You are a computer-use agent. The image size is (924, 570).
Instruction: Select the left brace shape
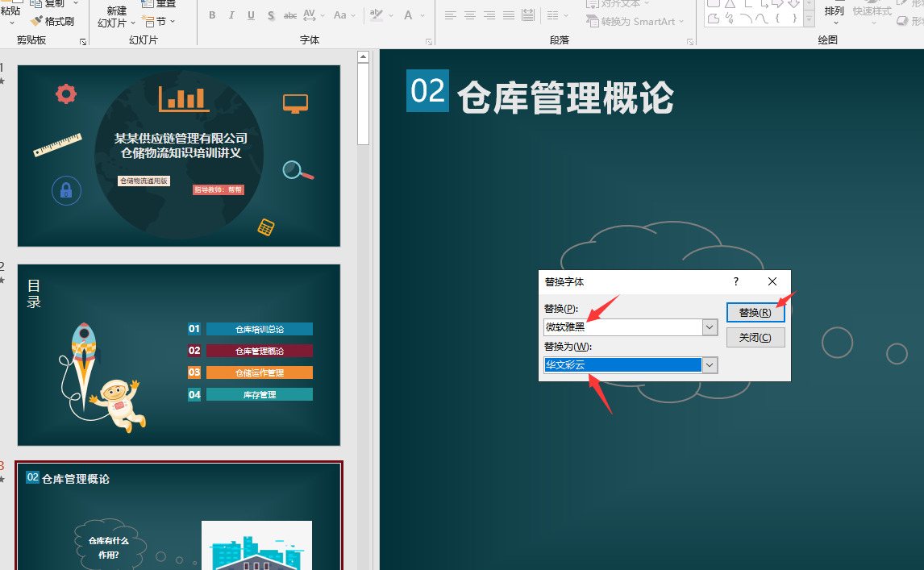[x=778, y=19]
